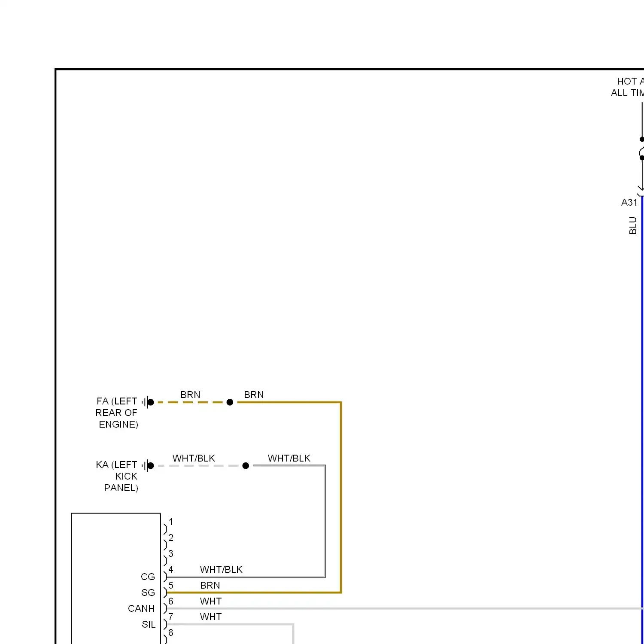This screenshot has width=644, height=644.
Task: Click the splice dot on the WHT/BLK wire
Action: pyautogui.click(x=246, y=465)
